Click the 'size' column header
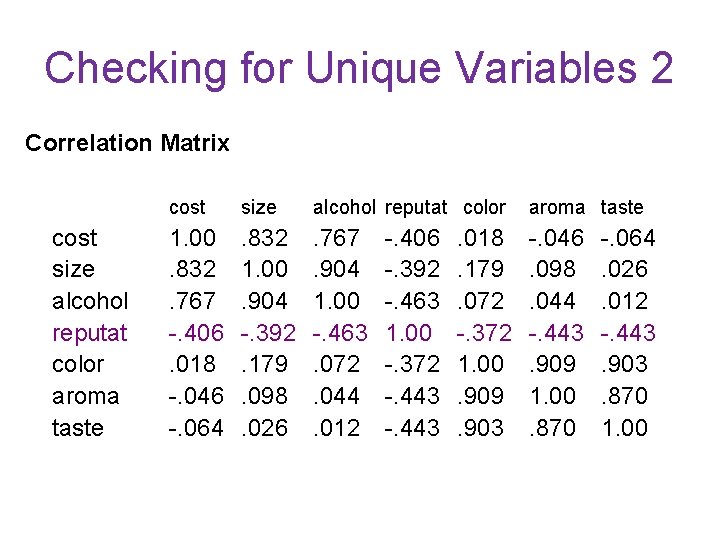This screenshot has height=540, width=720. pyautogui.click(x=258, y=207)
